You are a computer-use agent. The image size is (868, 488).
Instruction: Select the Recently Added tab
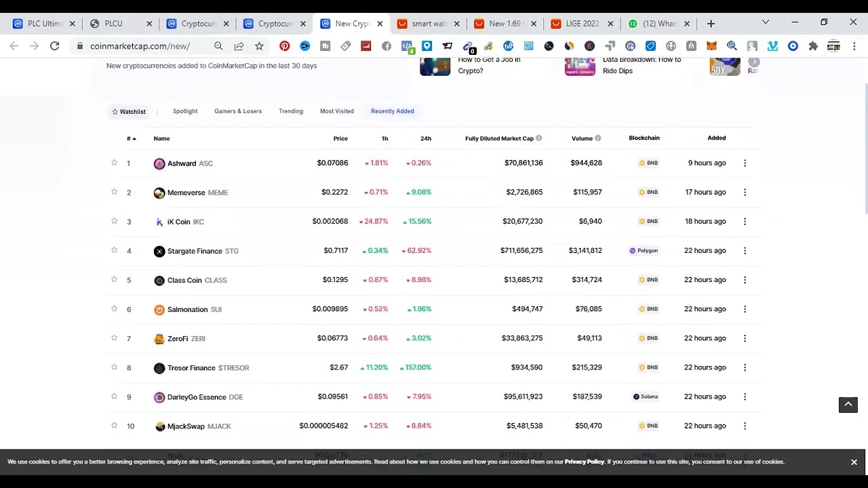[392, 111]
